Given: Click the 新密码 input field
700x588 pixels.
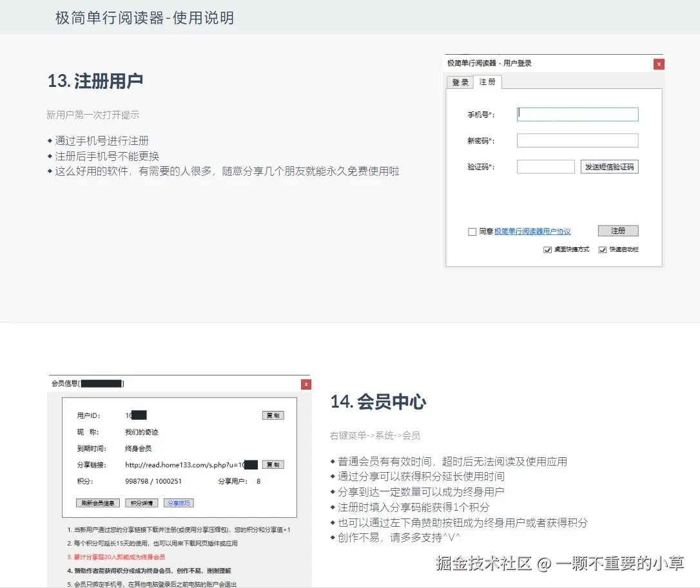Looking at the screenshot, I should coord(578,140).
